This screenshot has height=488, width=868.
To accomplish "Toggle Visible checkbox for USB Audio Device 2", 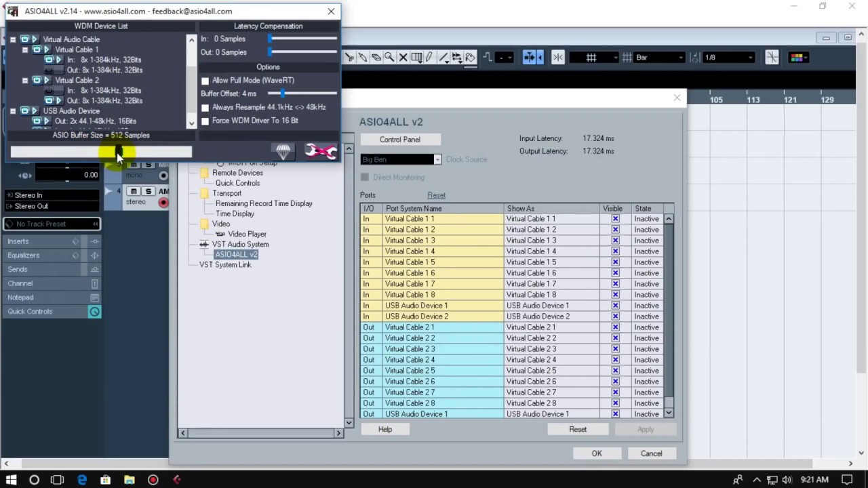I will pyautogui.click(x=615, y=317).
